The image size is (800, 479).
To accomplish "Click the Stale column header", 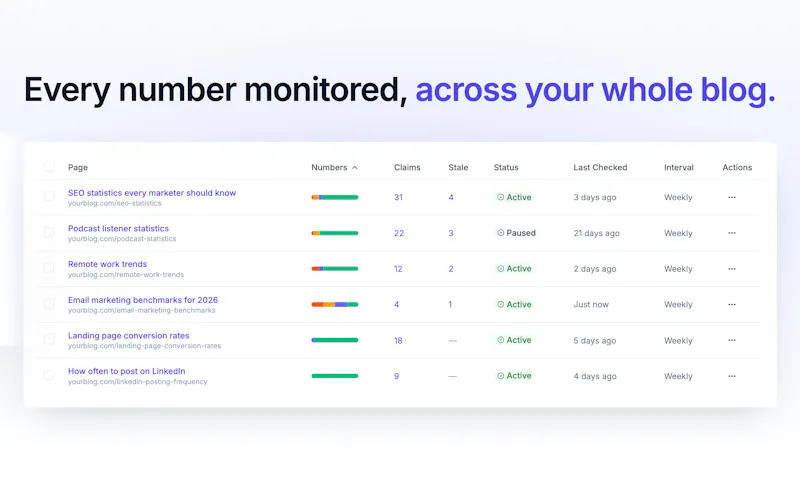I will pyautogui.click(x=458, y=167).
